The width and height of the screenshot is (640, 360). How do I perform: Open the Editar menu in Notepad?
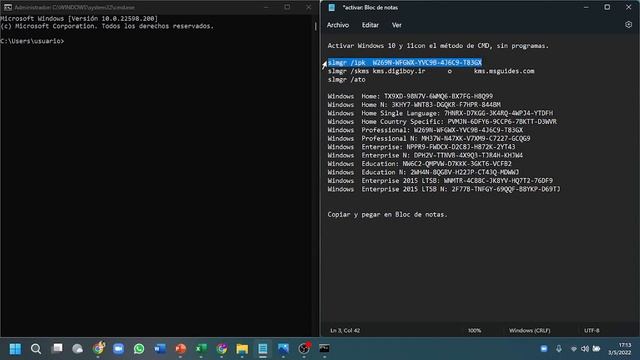coord(370,25)
